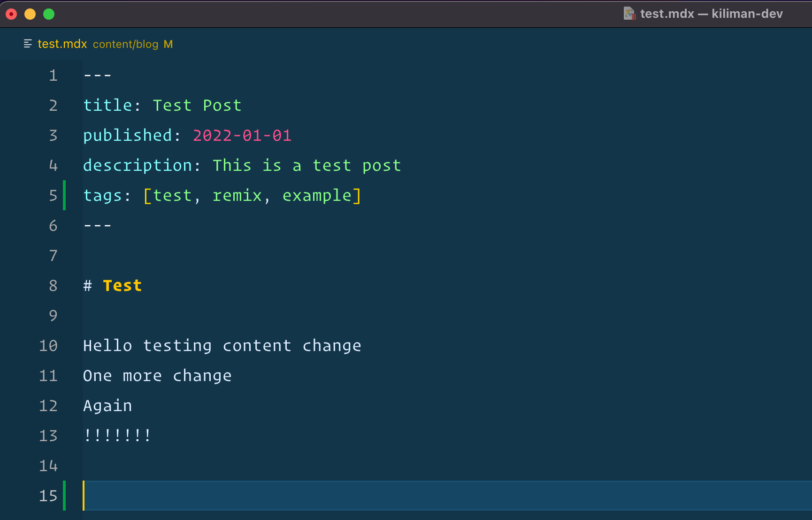
Task: Click the yellow Test heading text
Action: tap(123, 285)
